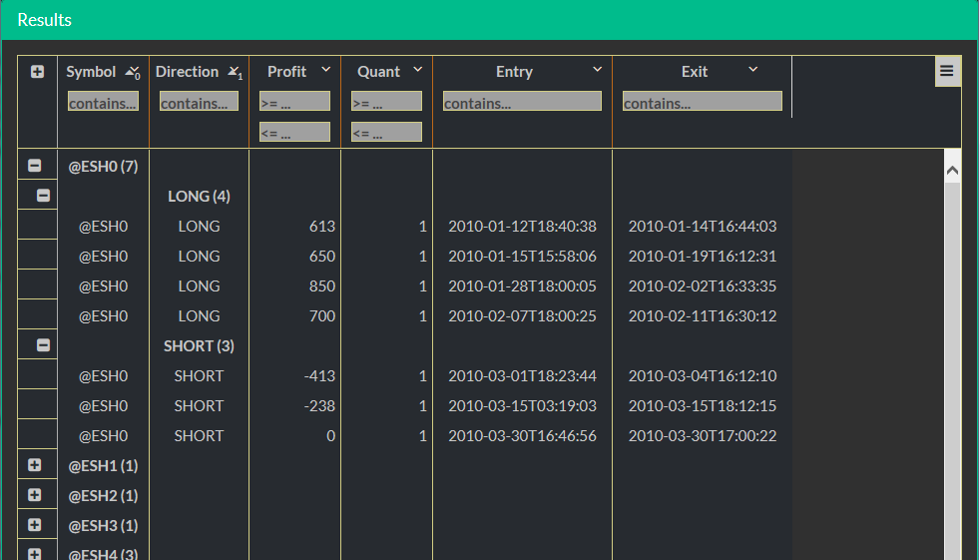The width and height of the screenshot is (980, 560).
Task: Select the profit 650 cell
Action: (295, 257)
